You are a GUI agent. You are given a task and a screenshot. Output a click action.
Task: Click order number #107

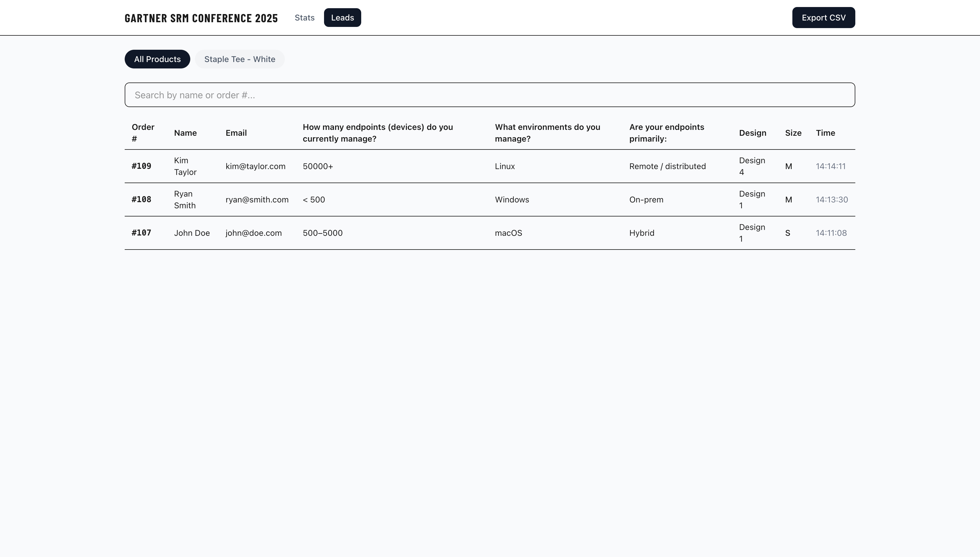point(141,233)
